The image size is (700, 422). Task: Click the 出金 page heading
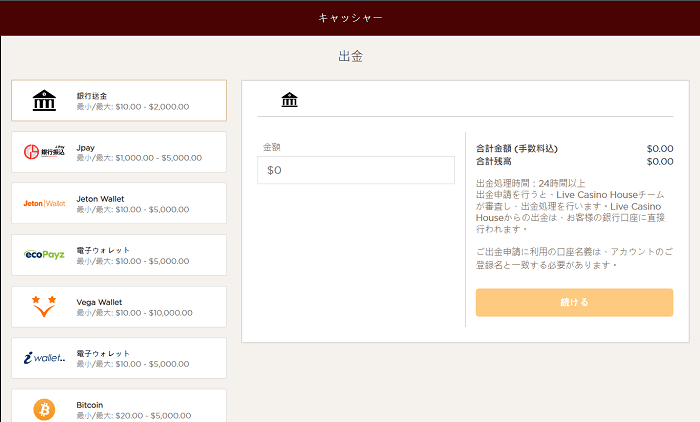tap(350, 56)
